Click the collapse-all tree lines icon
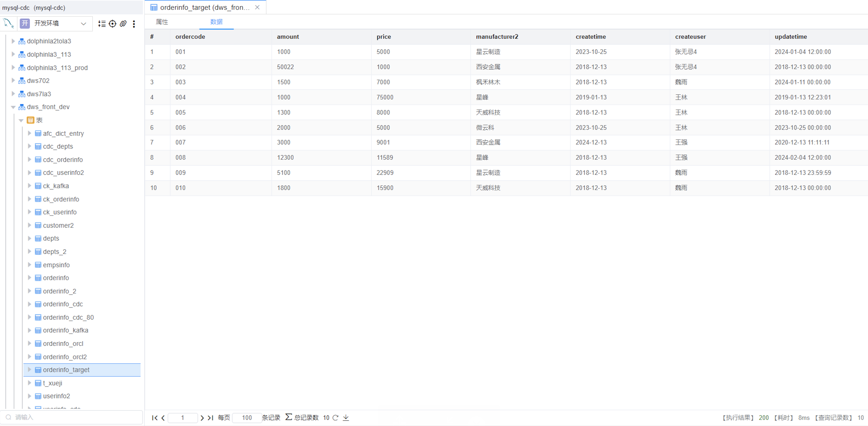This screenshot has height=426, width=868. (x=102, y=24)
